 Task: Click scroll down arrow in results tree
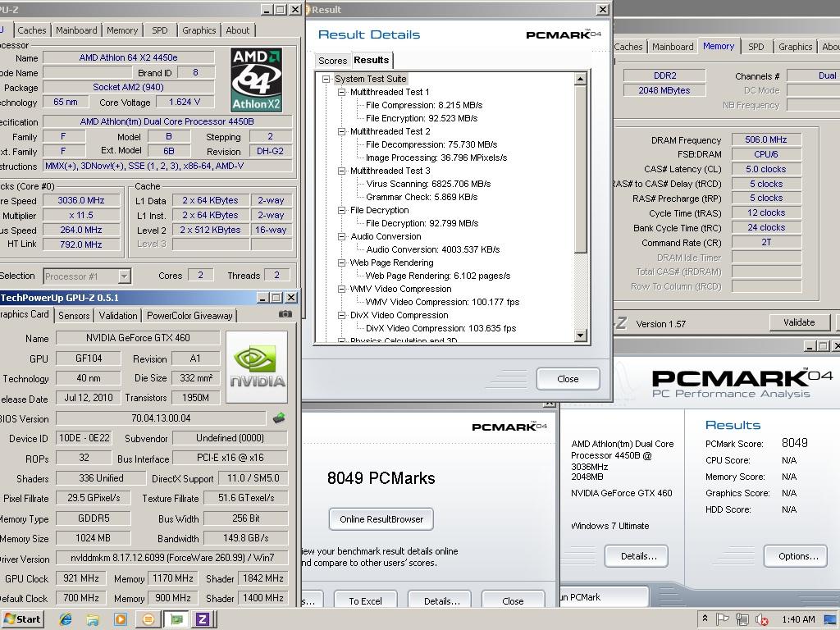tap(580, 336)
